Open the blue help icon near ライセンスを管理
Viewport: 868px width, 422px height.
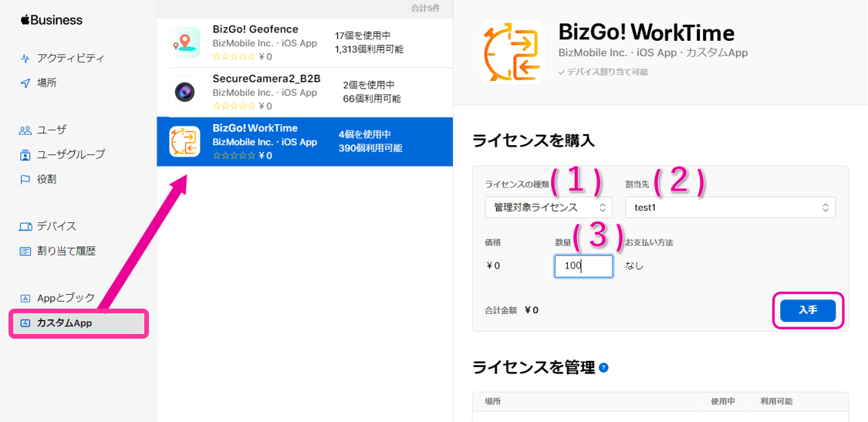click(603, 368)
